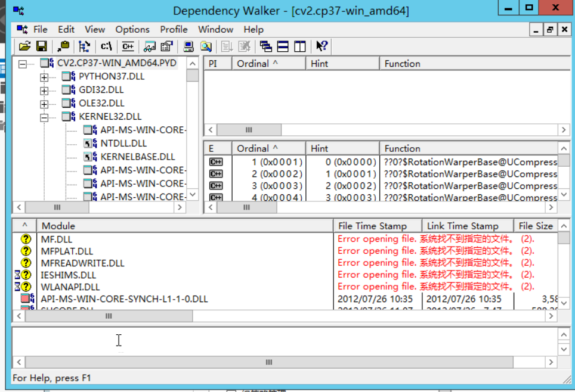Click the hourglass question icon for WLANAPI.DLL
The width and height of the screenshot is (575, 392).
click(23, 287)
